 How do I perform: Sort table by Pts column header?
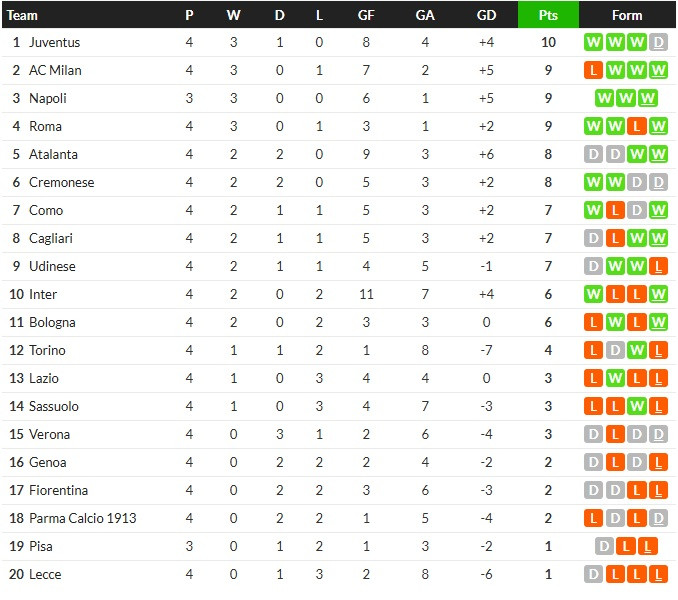click(x=548, y=15)
